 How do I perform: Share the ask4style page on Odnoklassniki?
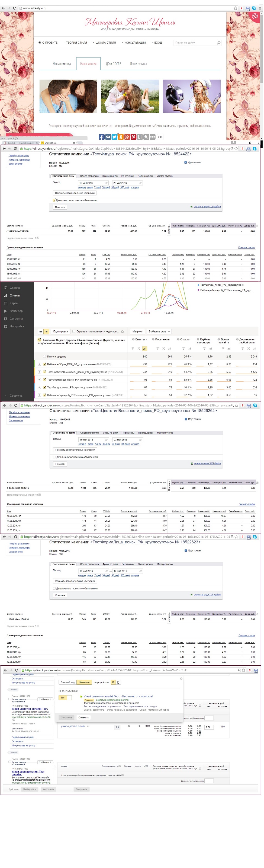pos(121,137)
